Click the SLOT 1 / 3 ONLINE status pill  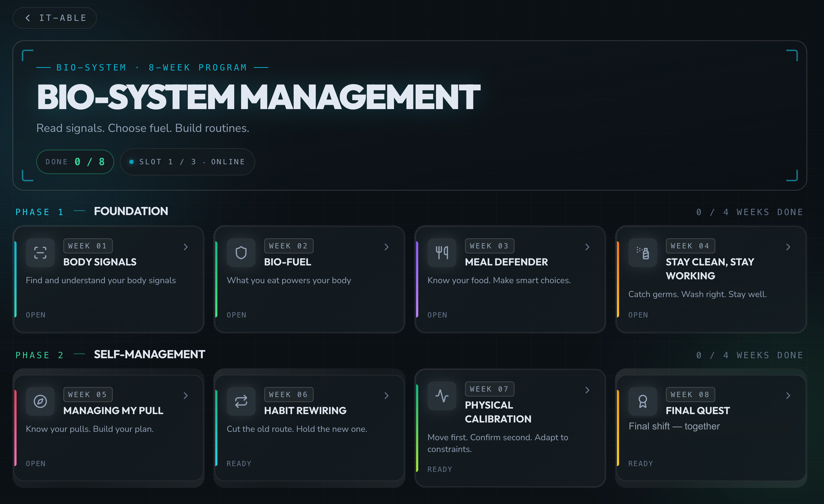pos(187,162)
